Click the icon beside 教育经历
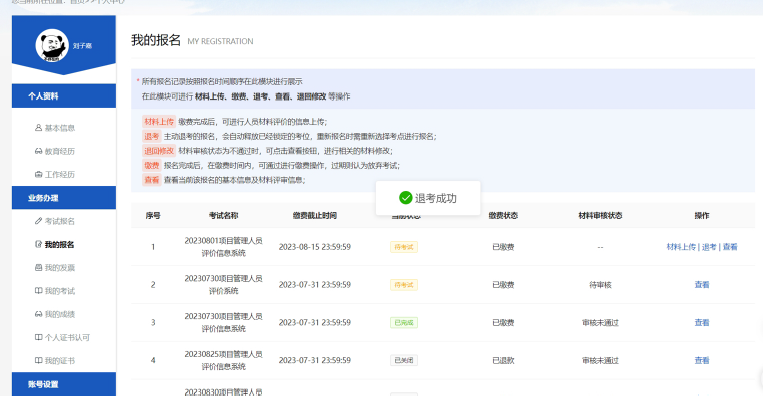Viewport: 763px width, 396px height. 38,151
